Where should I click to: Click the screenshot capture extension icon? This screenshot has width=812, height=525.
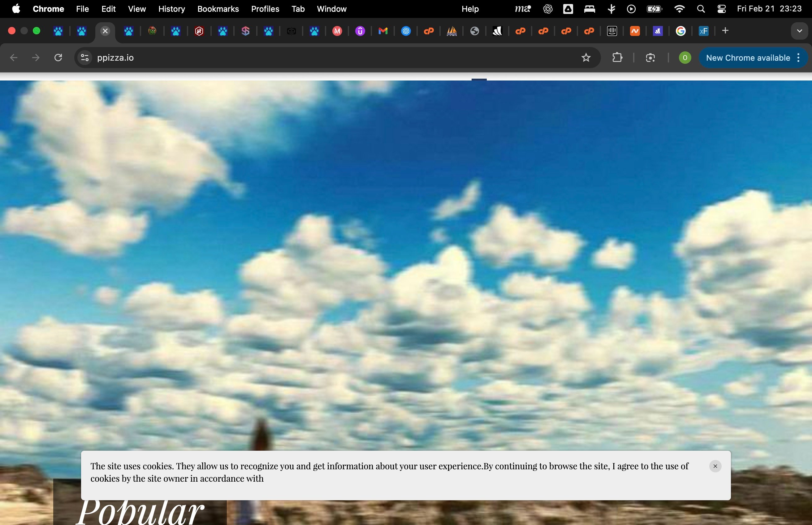tap(650, 58)
